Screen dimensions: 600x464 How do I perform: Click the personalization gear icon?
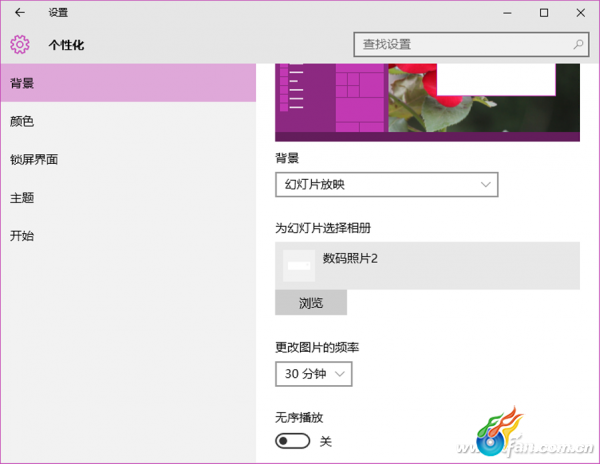coord(20,44)
